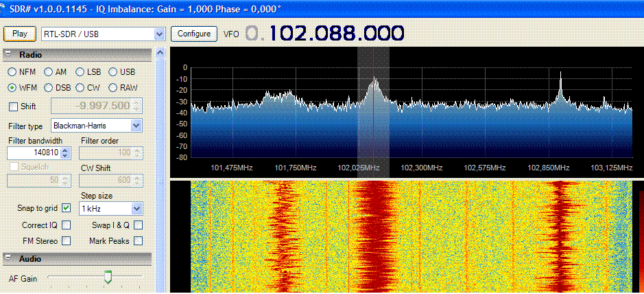The width and height of the screenshot is (644, 294).
Task: Open the RTL-SDR / USB source dropdown
Action: [x=160, y=34]
